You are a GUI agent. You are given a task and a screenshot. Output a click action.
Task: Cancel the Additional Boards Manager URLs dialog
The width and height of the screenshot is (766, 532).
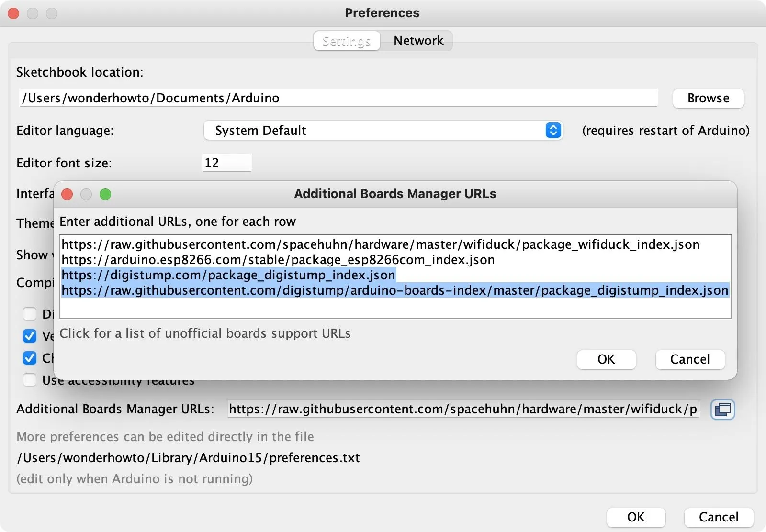click(x=690, y=359)
